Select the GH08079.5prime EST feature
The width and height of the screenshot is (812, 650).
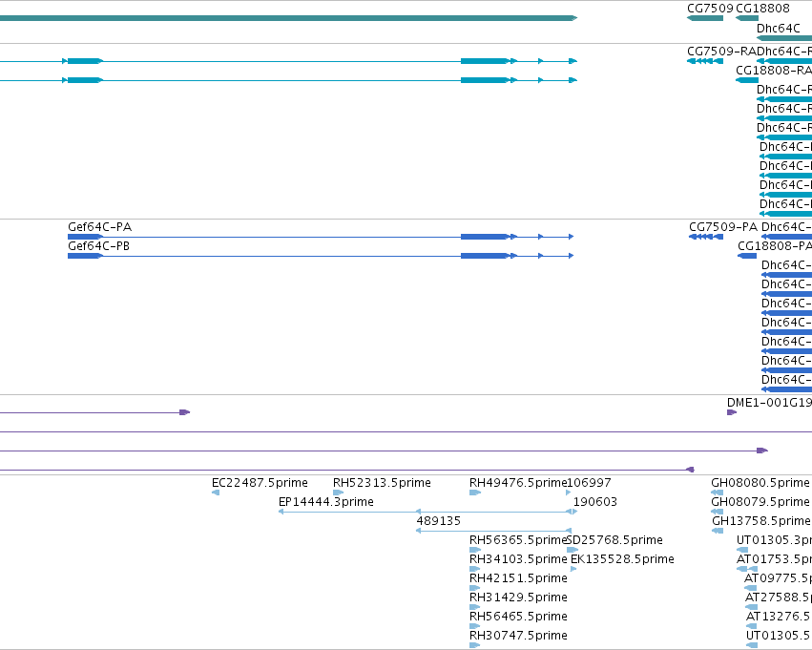tap(718, 512)
